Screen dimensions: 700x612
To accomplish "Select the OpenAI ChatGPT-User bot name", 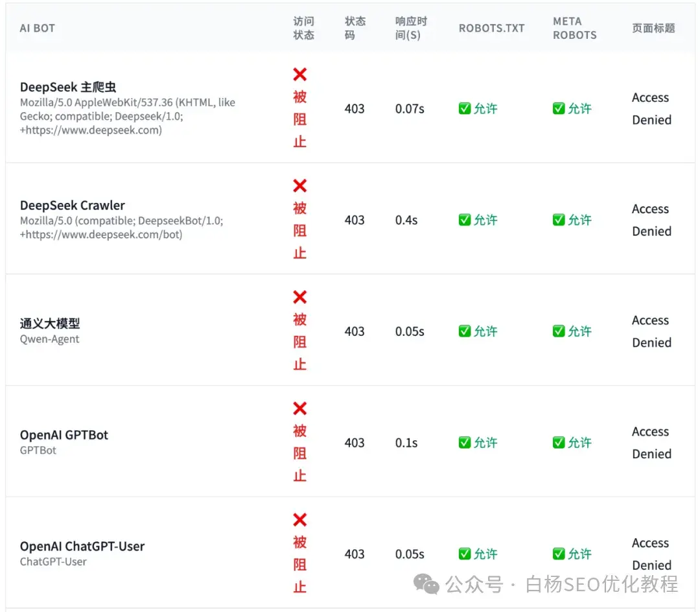I will [82, 547].
